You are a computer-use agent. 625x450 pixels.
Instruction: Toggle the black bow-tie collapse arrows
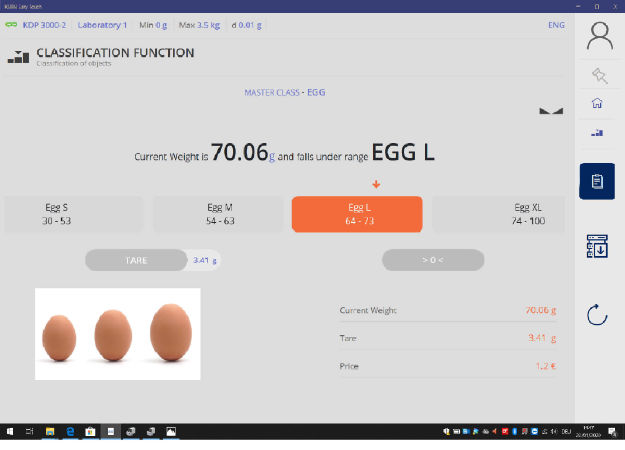click(551, 111)
